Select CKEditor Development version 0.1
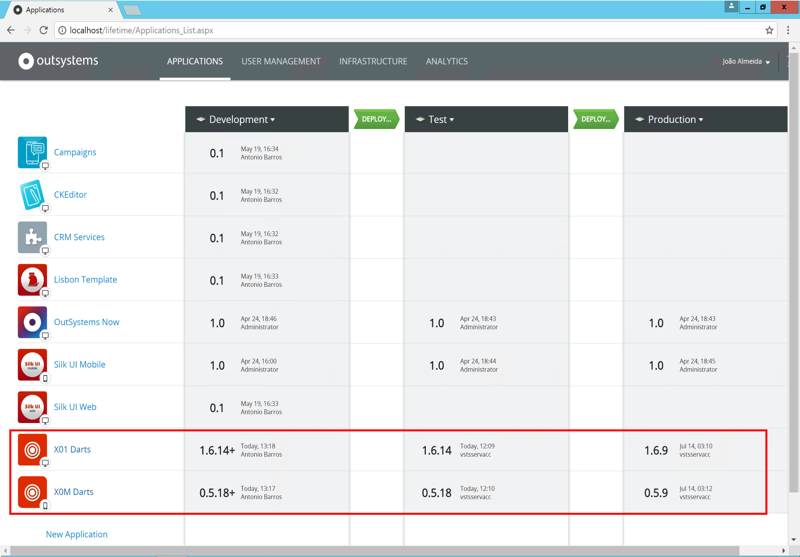 217,195
